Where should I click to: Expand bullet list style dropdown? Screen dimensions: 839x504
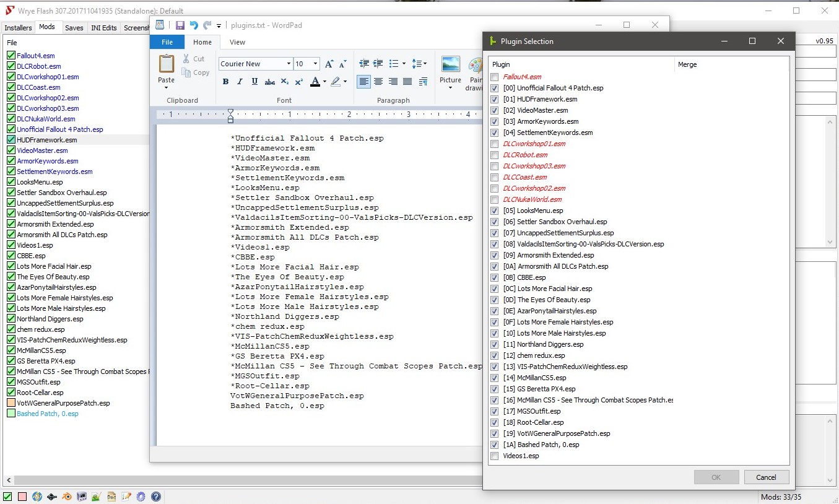pyautogui.click(x=404, y=64)
